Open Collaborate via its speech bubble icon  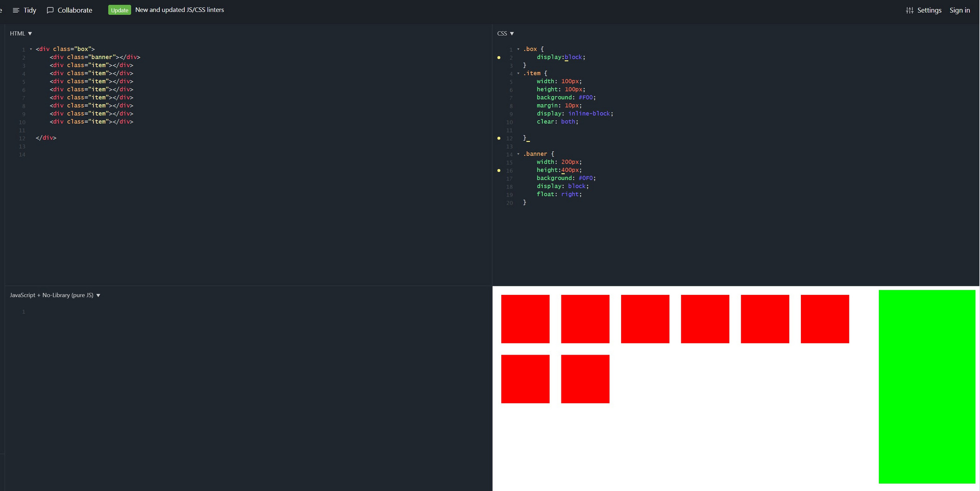(x=50, y=10)
